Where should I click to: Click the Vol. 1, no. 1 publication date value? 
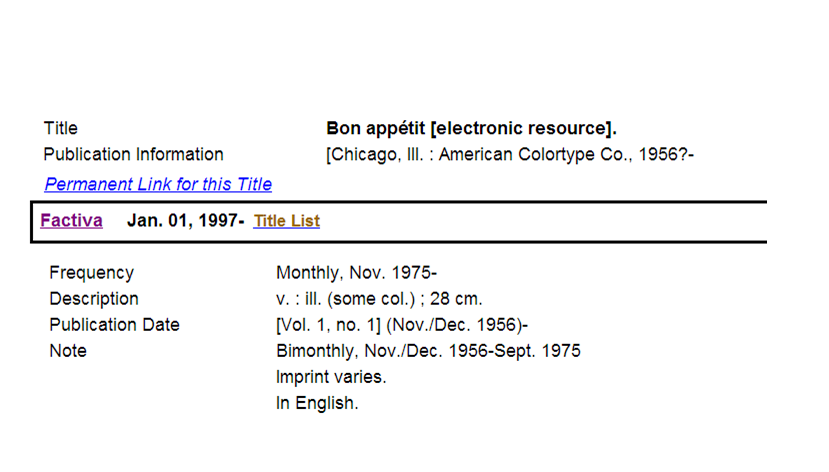(402, 325)
